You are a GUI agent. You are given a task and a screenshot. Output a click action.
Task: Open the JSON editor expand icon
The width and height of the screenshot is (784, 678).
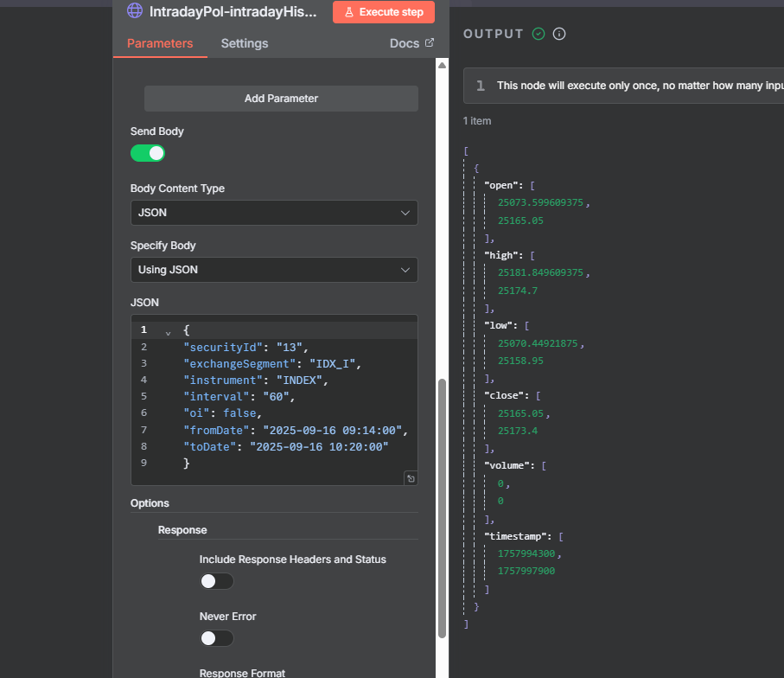(411, 478)
